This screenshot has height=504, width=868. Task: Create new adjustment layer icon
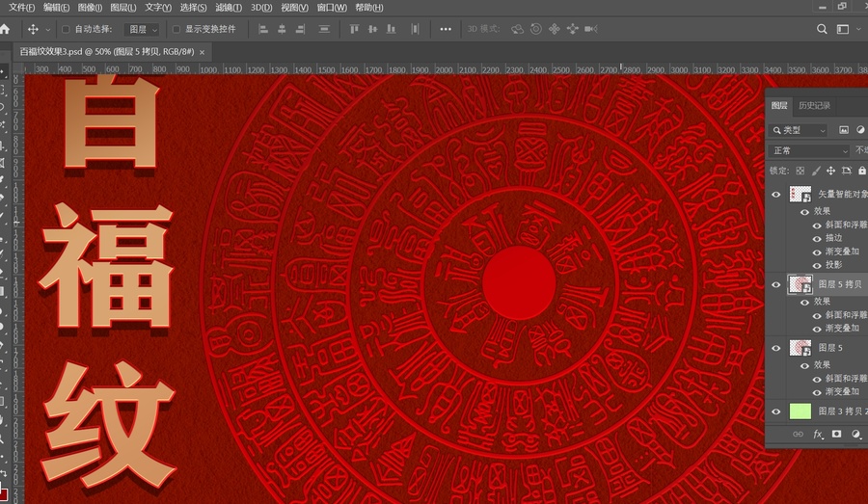coord(855,435)
